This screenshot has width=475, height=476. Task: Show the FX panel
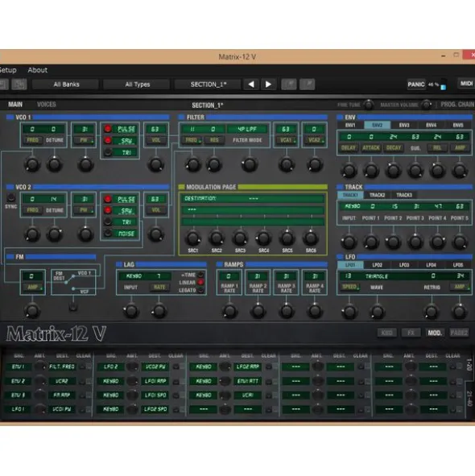tap(411, 333)
